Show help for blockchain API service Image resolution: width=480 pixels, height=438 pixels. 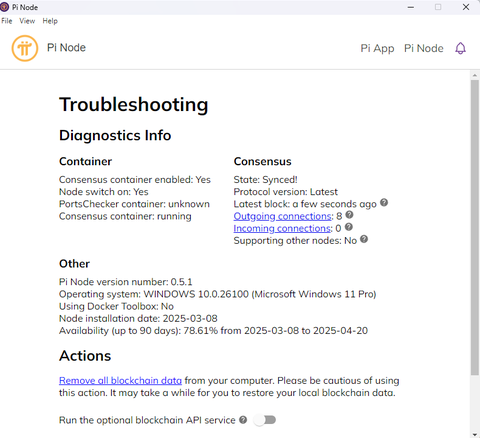tap(243, 420)
